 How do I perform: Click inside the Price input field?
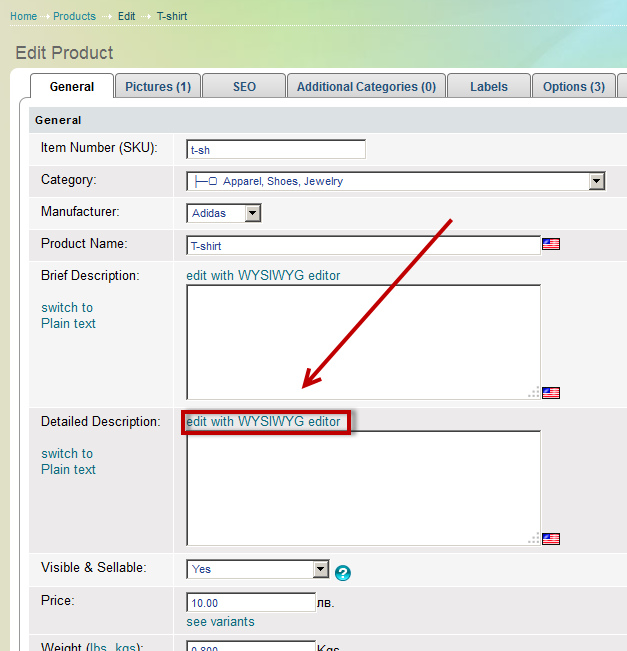click(251, 603)
